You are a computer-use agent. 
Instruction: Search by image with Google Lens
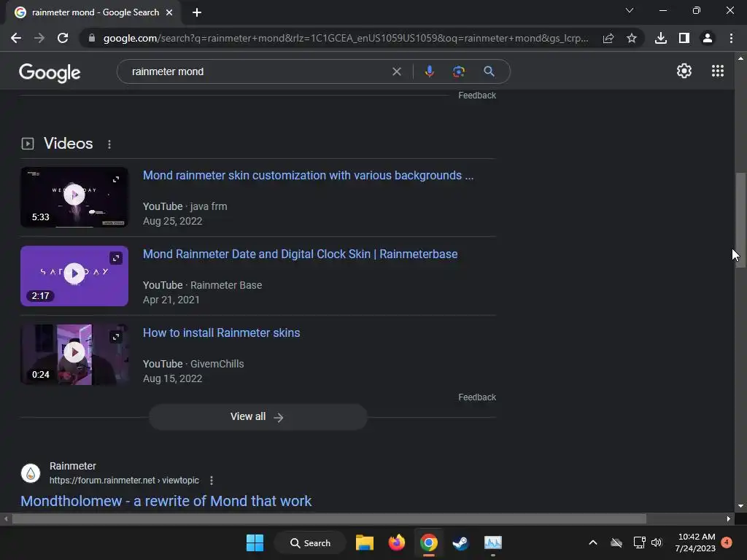458,71
